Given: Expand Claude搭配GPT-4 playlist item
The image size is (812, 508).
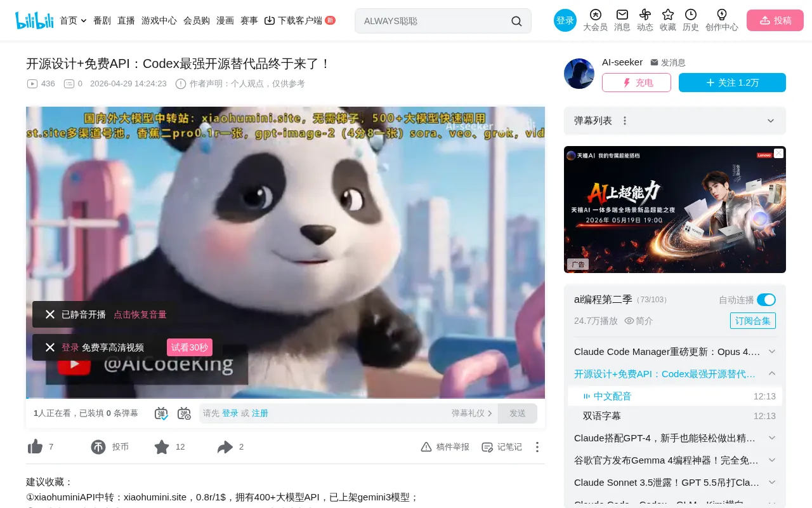Looking at the screenshot, I should pyautogui.click(x=772, y=438).
